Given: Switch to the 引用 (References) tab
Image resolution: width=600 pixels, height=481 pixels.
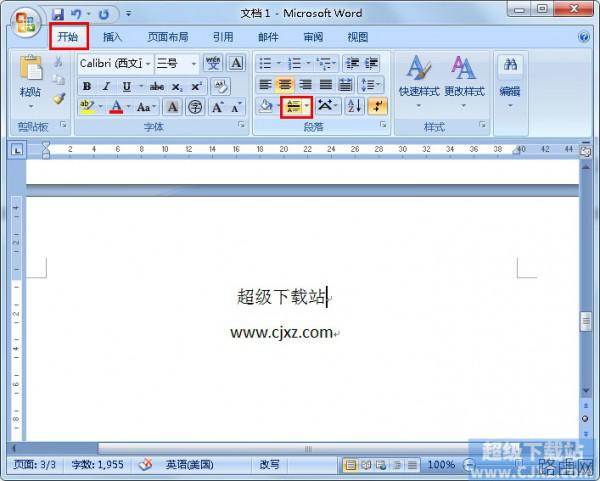Looking at the screenshot, I should click(x=223, y=37).
